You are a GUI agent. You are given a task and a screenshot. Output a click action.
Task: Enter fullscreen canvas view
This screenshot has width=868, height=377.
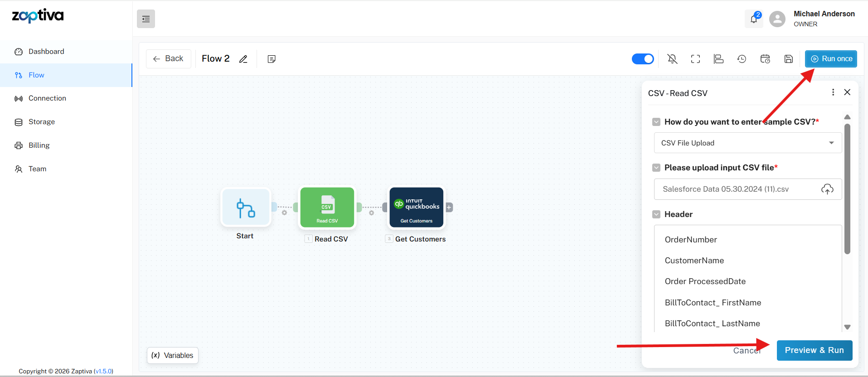point(695,59)
